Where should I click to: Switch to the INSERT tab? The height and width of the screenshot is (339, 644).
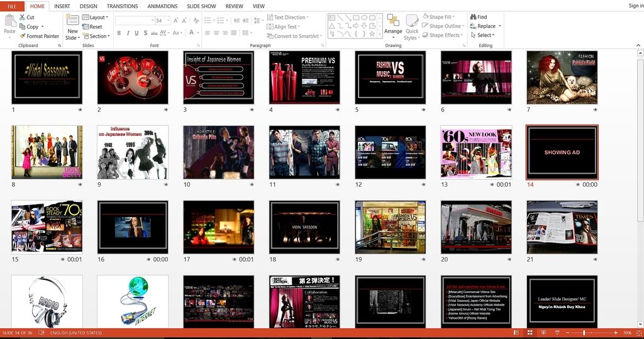[x=62, y=6]
